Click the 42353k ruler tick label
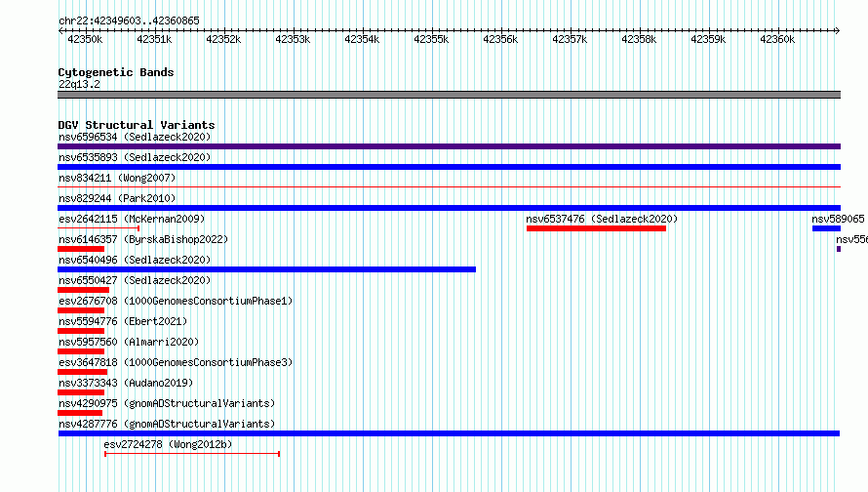The height and width of the screenshot is (492, 868). coord(293,39)
